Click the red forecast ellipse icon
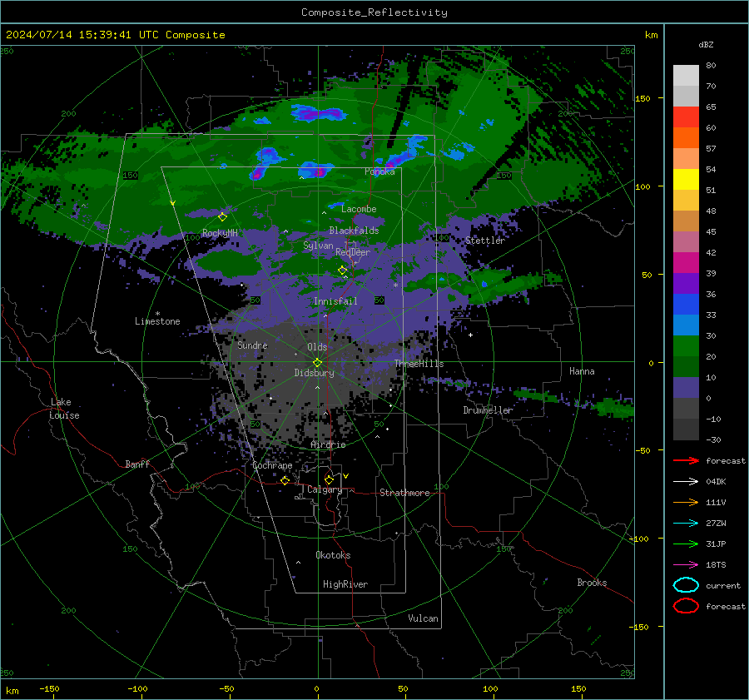This screenshot has width=749, height=700. coord(686,606)
